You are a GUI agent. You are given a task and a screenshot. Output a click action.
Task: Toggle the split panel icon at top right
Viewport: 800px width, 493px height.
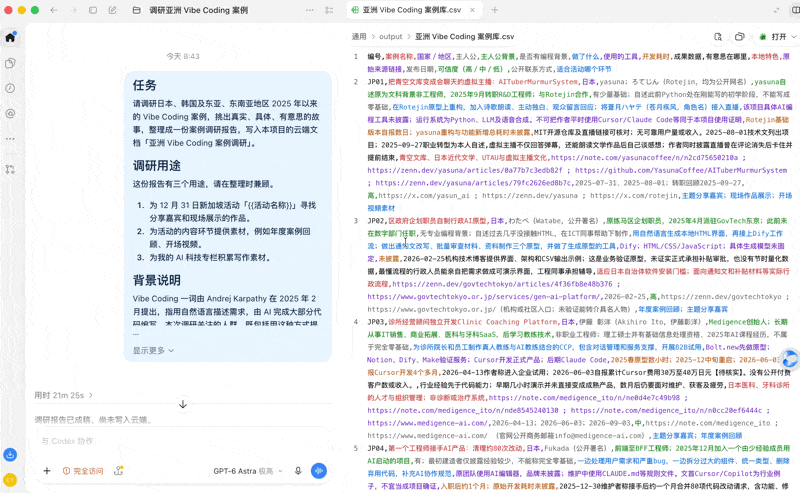(x=794, y=10)
